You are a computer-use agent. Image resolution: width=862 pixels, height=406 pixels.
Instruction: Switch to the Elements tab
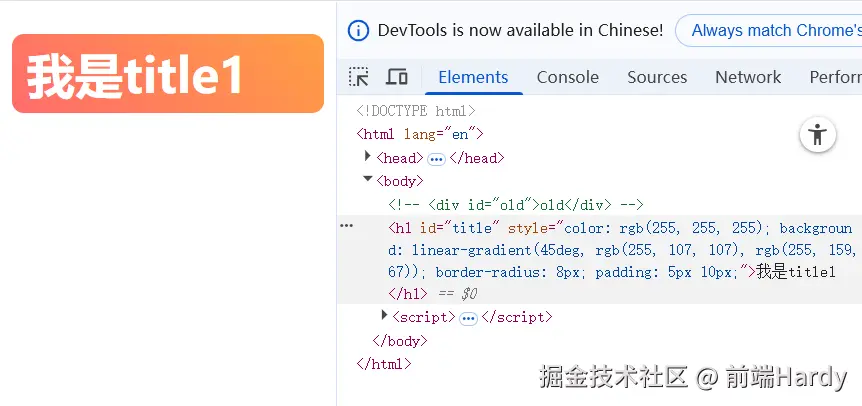[473, 77]
